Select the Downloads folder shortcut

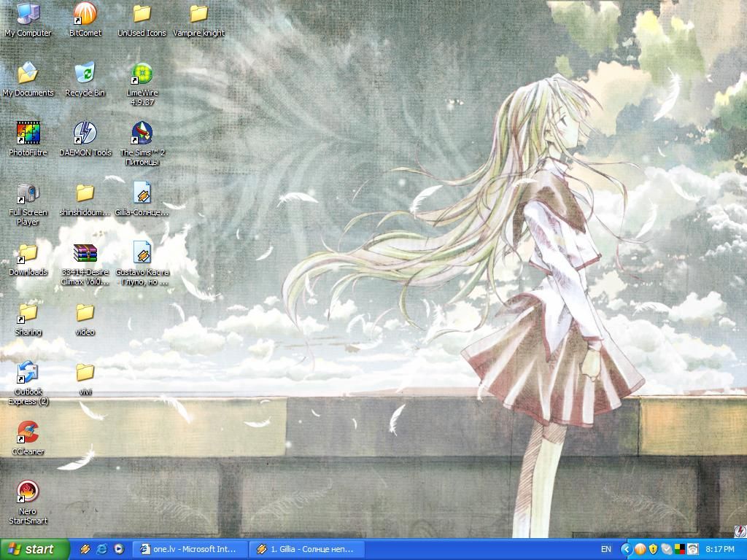click(x=28, y=259)
